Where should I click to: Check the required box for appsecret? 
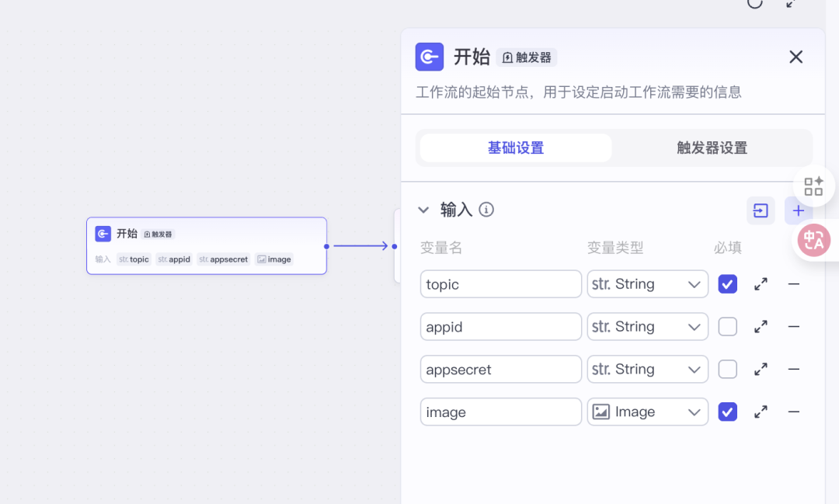(727, 370)
